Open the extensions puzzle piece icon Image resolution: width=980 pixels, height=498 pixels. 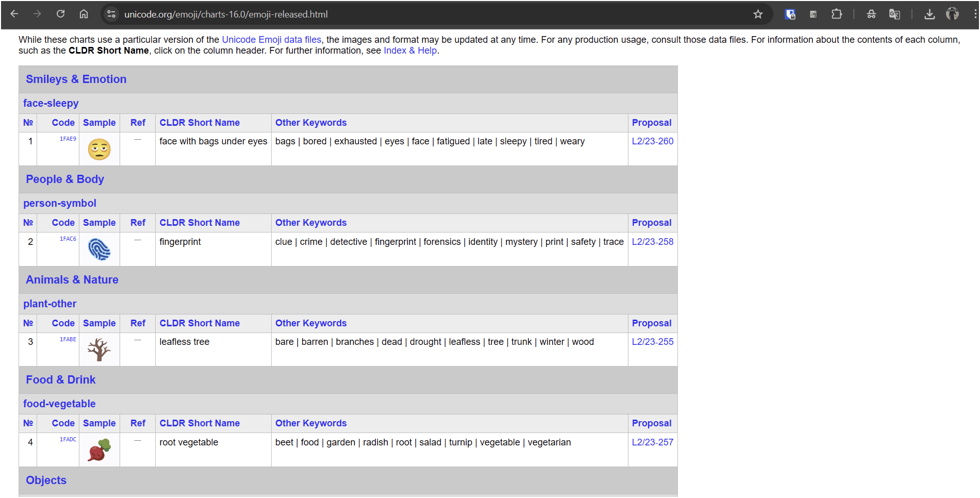pyautogui.click(x=837, y=14)
